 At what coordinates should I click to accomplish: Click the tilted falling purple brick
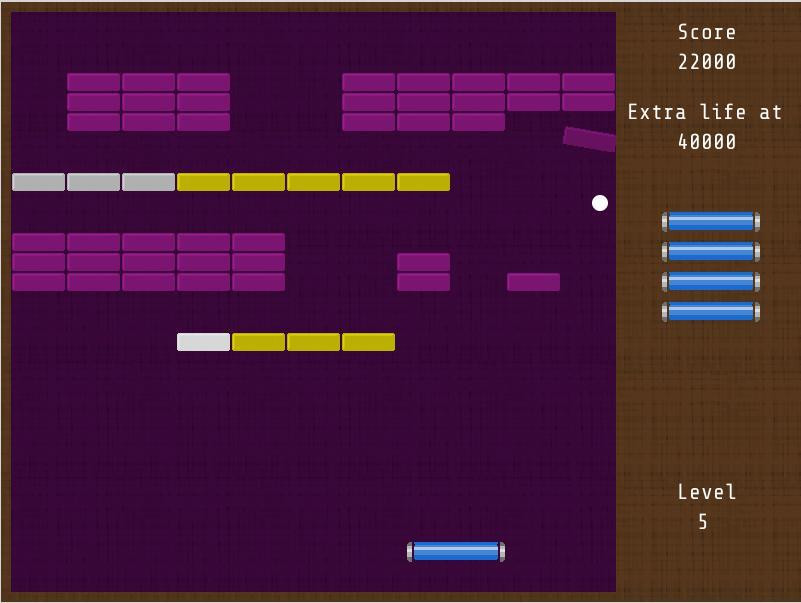coord(590,139)
